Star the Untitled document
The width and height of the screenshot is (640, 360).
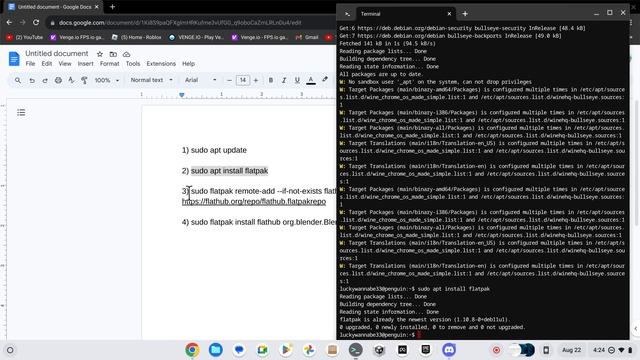coord(100,54)
